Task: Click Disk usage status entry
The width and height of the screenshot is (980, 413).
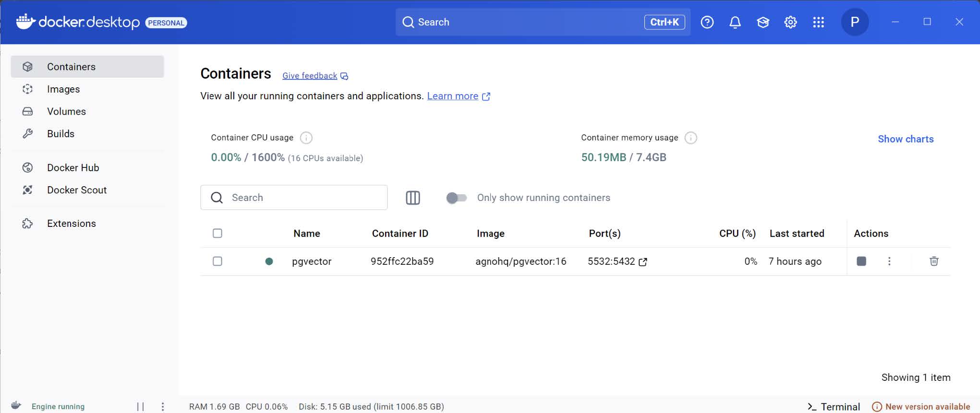Action: pyautogui.click(x=371, y=407)
